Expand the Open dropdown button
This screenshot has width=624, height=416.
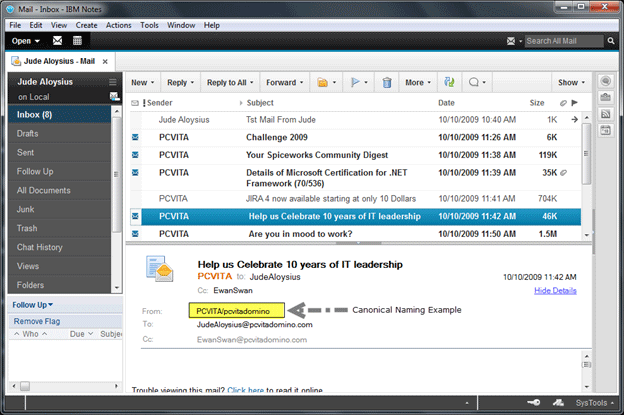point(25,41)
